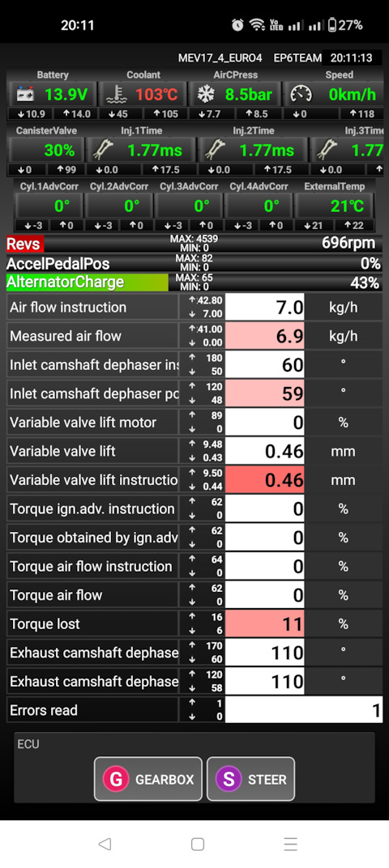Tap the Inj.1Time injector icon
Image resolution: width=389 pixels, height=868 pixels.
(x=105, y=150)
